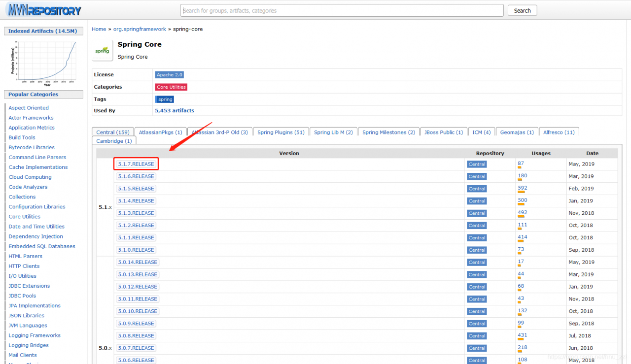Click version 5.1.3.RELEASE
Screen dimensions: 631x364
(136, 213)
